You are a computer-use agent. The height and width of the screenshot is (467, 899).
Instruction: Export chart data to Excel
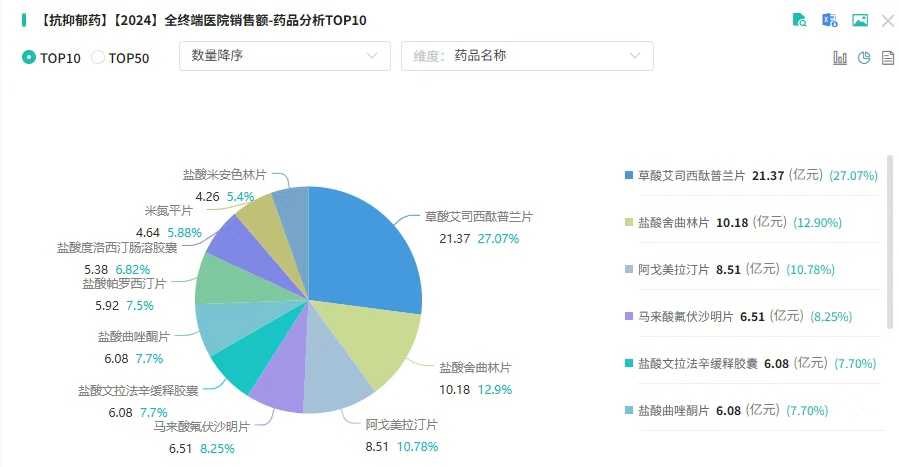tap(830, 20)
